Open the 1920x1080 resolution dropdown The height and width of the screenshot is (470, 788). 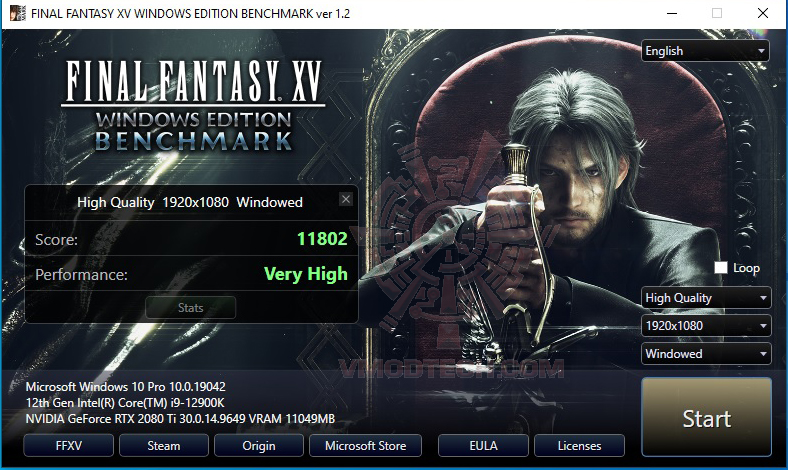[x=706, y=326]
